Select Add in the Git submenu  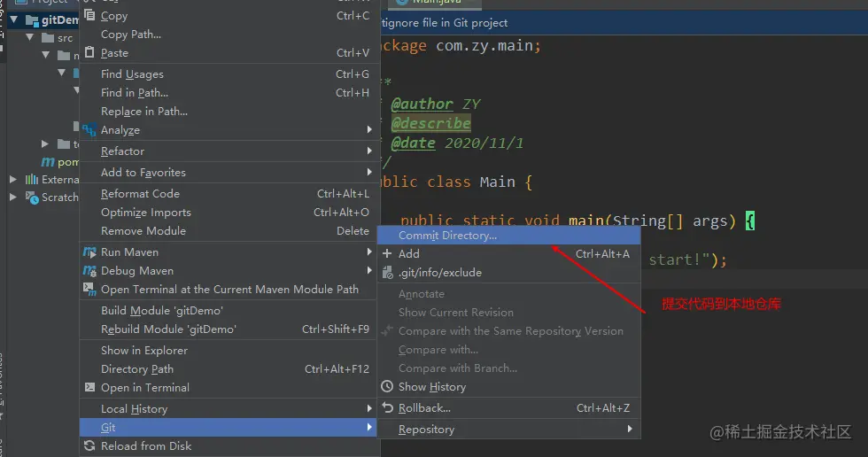(508, 253)
